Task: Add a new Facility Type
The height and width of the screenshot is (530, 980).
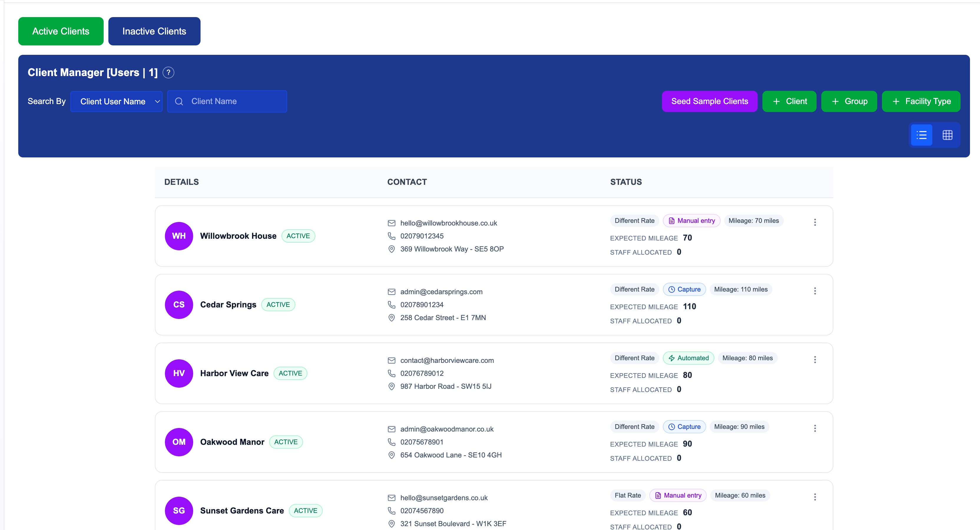Action: (x=921, y=101)
